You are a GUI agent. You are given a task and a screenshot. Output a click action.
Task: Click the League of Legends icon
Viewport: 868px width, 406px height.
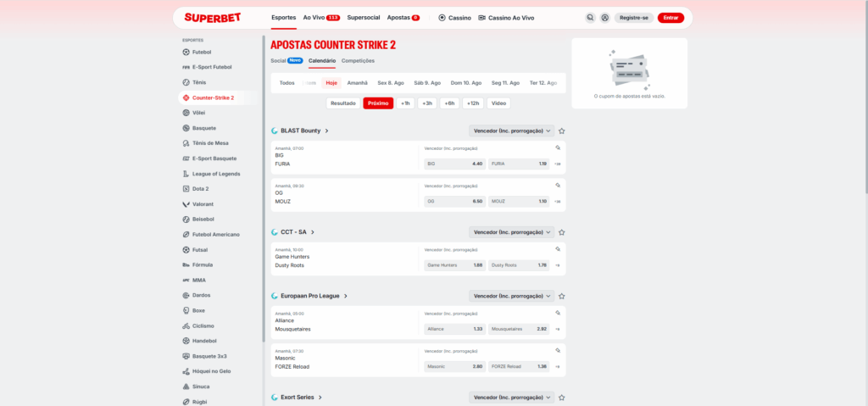point(186,174)
